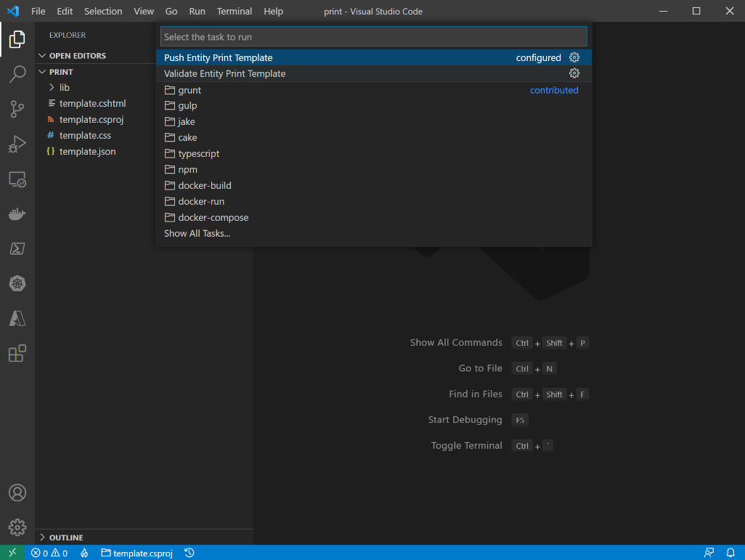The image size is (745, 560).
Task: Configure the Push Entity Print Template task
Action: [x=574, y=57]
